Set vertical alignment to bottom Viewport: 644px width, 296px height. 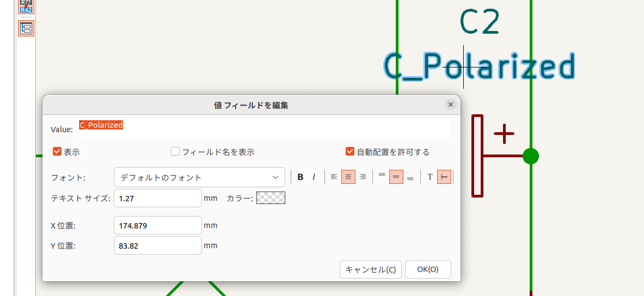point(410,177)
